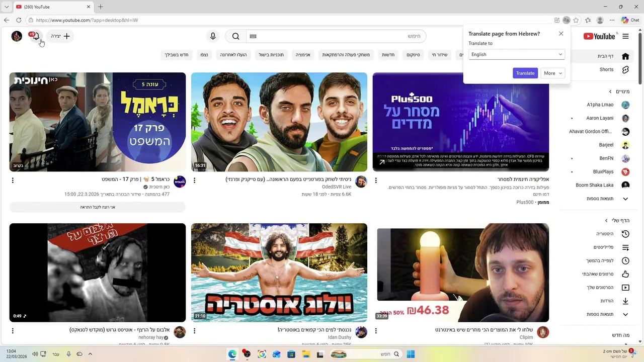Open the Plus500 sponsored ad thumbnail
Screen dimensions: 644x362
coord(461,122)
